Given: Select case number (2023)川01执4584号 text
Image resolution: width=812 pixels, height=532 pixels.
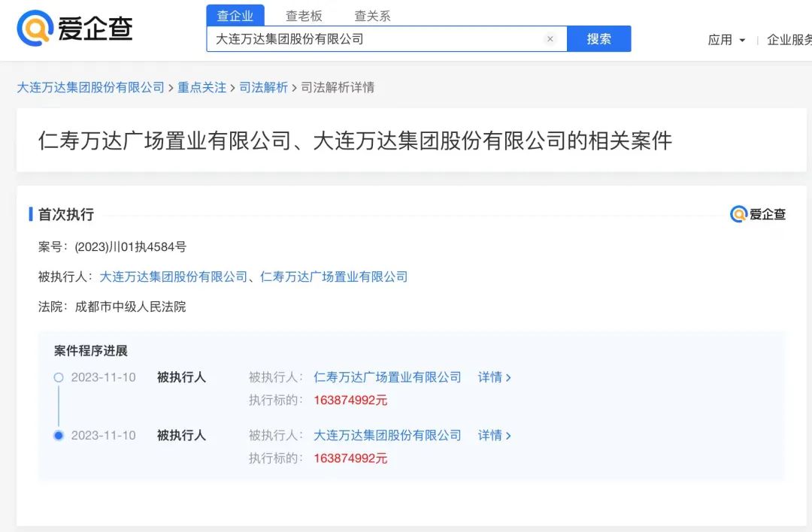Looking at the screenshot, I should (x=131, y=247).
